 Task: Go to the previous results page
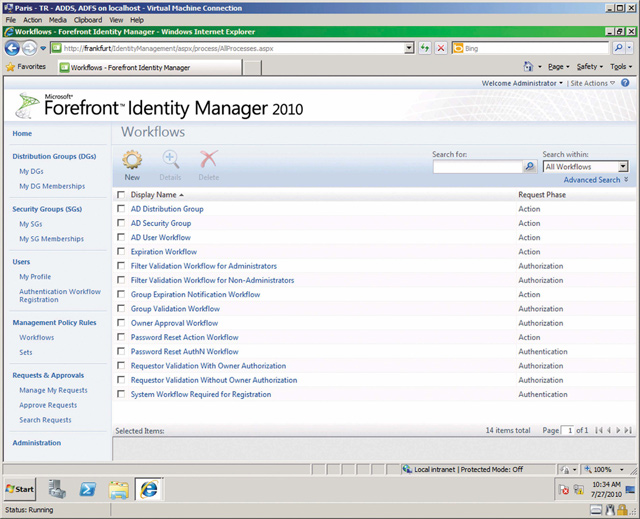[609, 430]
